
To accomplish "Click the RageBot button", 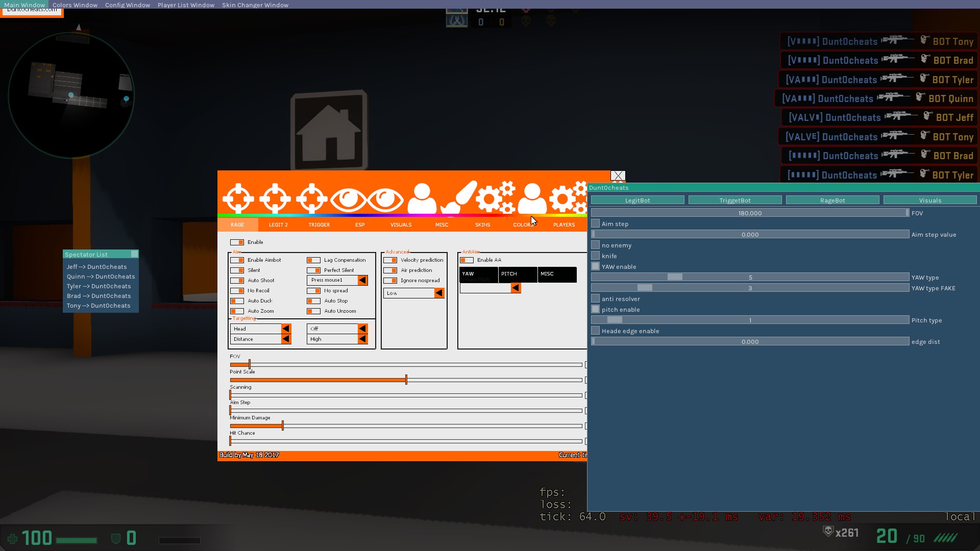I will click(x=832, y=200).
